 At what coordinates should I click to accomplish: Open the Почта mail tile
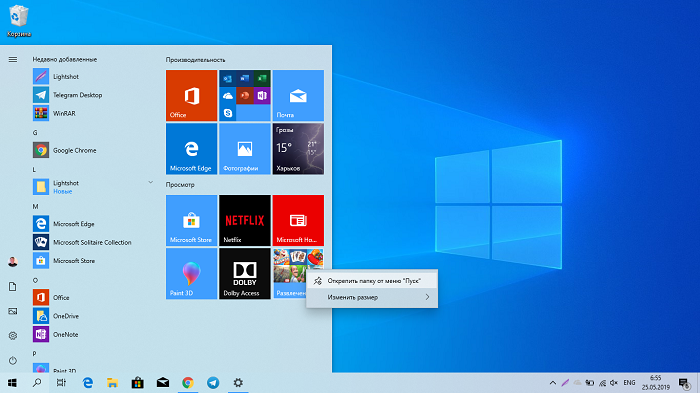pos(298,96)
